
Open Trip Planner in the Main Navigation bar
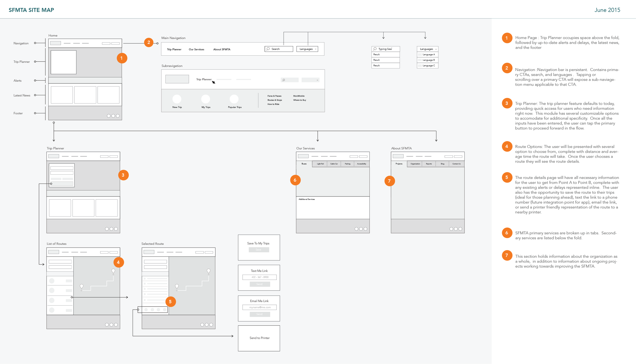[174, 49]
